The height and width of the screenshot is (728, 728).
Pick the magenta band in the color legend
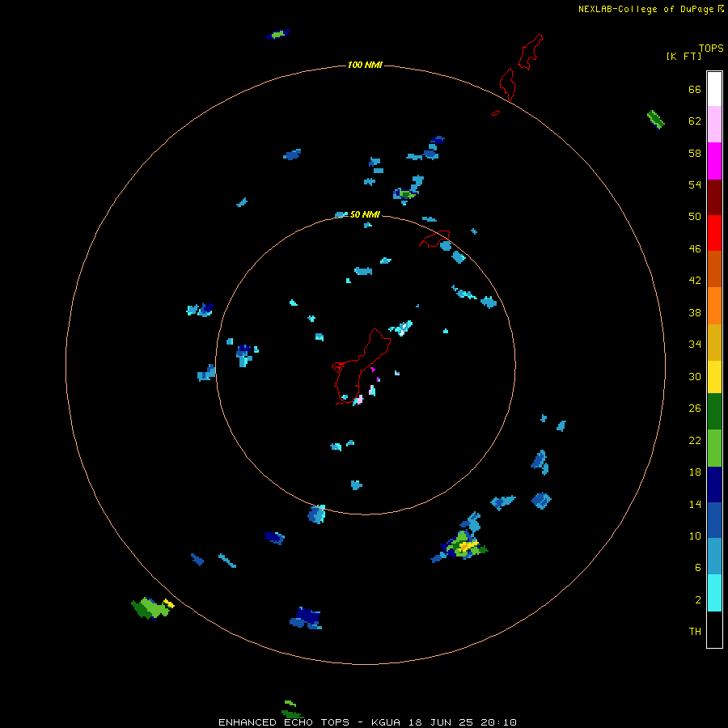(714, 161)
